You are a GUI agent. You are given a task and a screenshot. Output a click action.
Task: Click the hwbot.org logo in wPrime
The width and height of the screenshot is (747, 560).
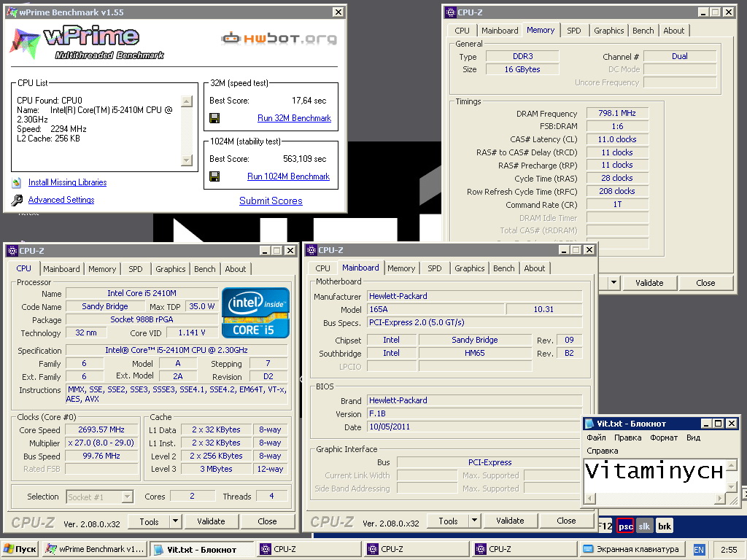click(x=279, y=38)
